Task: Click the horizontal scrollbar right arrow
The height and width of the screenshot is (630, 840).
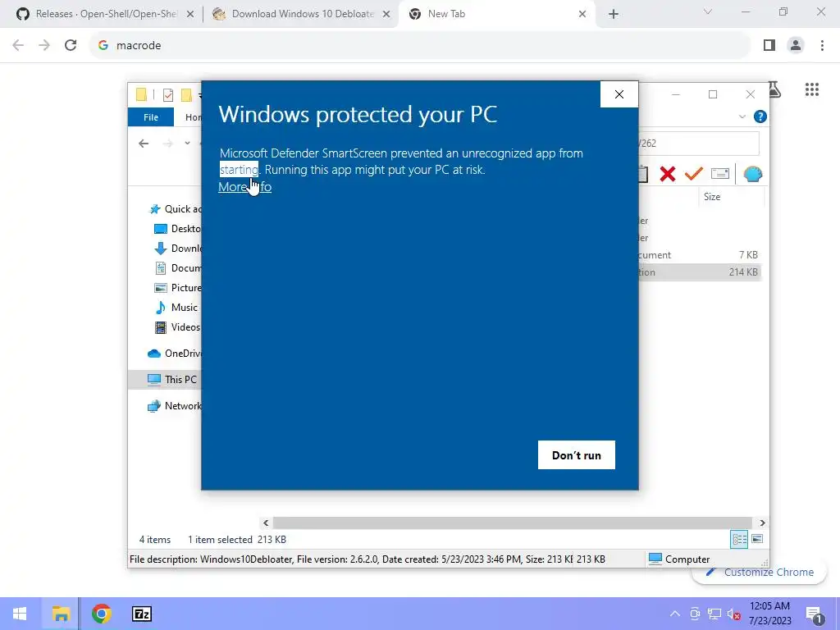Action: pos(762,523)
